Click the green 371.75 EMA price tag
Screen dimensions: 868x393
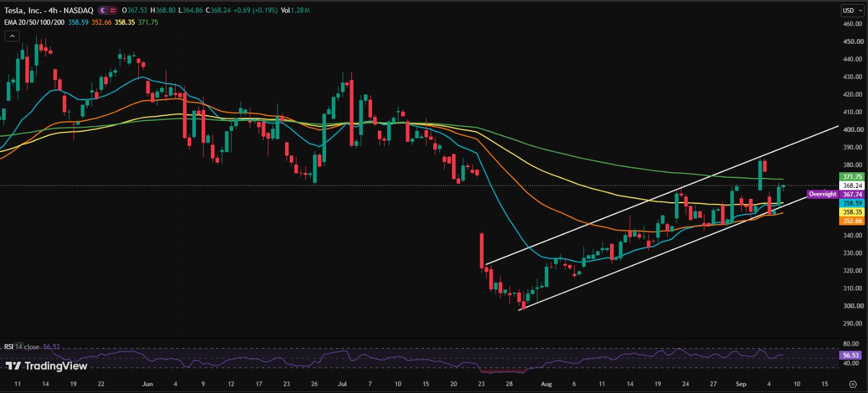tap(852, 177)
